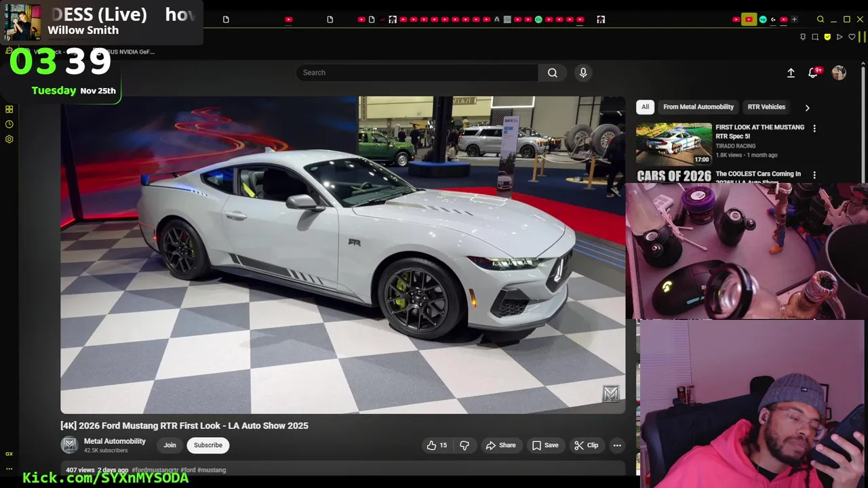868x488 pixels.
Task: Dislike the video with thumbs-down button
Action: coord(465,445)
